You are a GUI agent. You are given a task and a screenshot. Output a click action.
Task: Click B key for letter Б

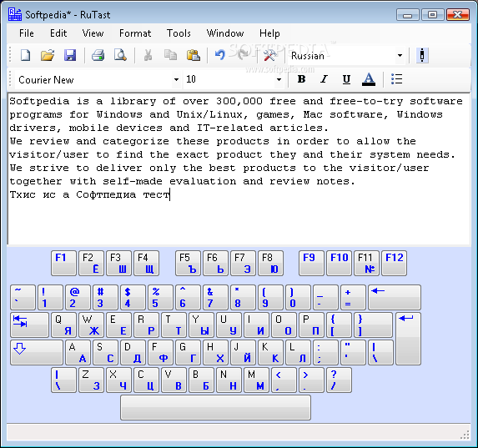tap(202, 380)
